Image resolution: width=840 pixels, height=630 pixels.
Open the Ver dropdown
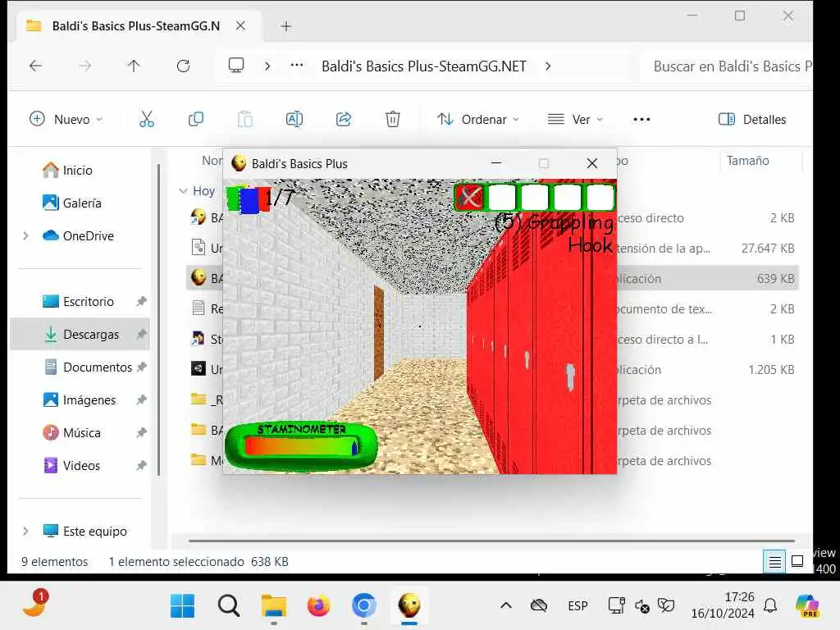[x=575, y=119]
